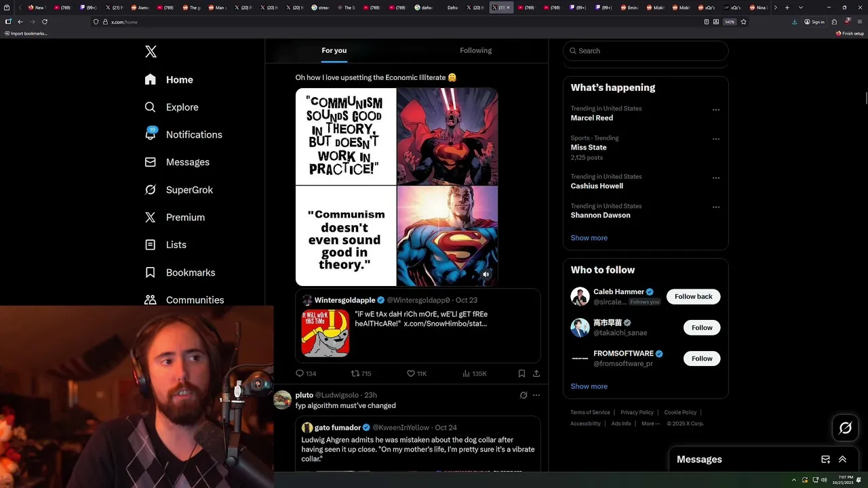Compose a new message in Messages drawer

(825, 460)
